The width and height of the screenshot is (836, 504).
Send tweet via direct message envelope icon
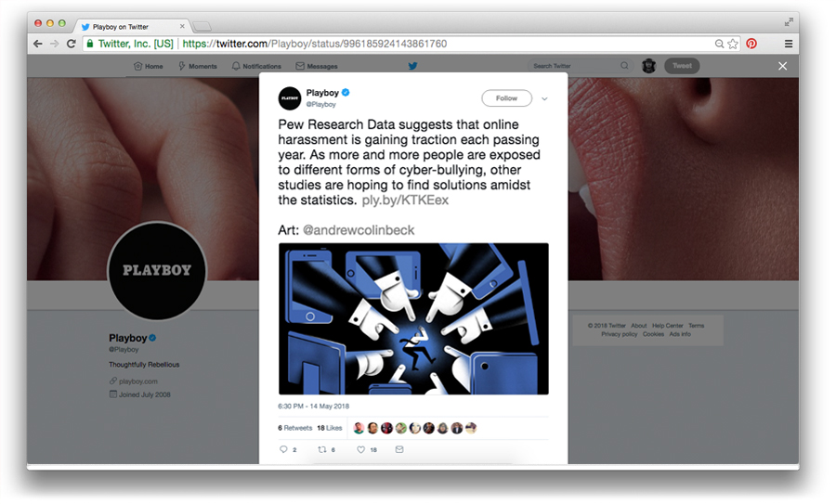click(x=399, y=449)
